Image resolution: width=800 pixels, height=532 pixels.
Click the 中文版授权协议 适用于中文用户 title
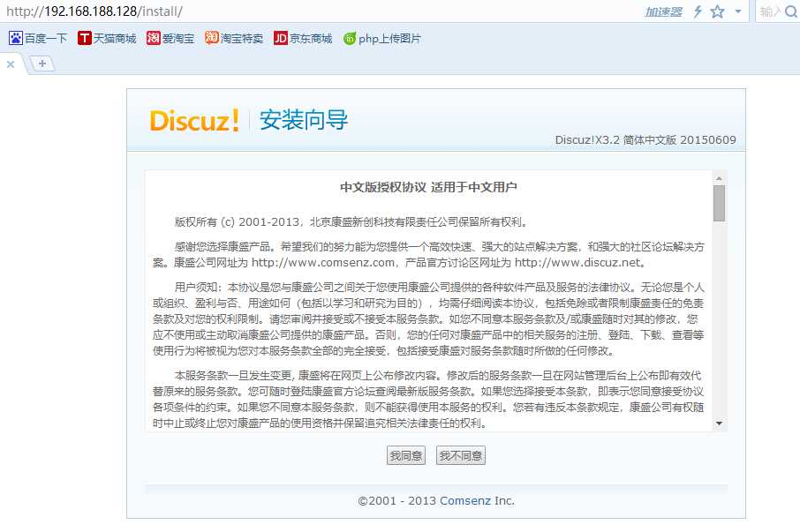click(x=428, y=187)
